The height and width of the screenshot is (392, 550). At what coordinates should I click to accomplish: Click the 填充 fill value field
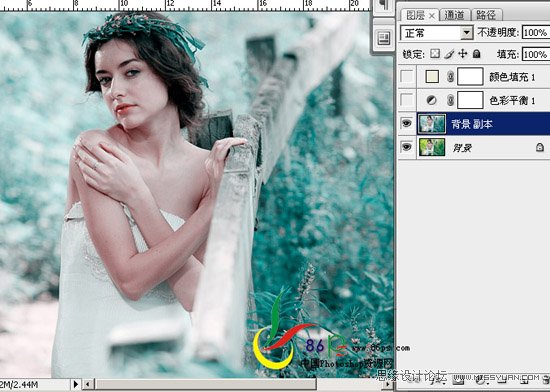536,54
